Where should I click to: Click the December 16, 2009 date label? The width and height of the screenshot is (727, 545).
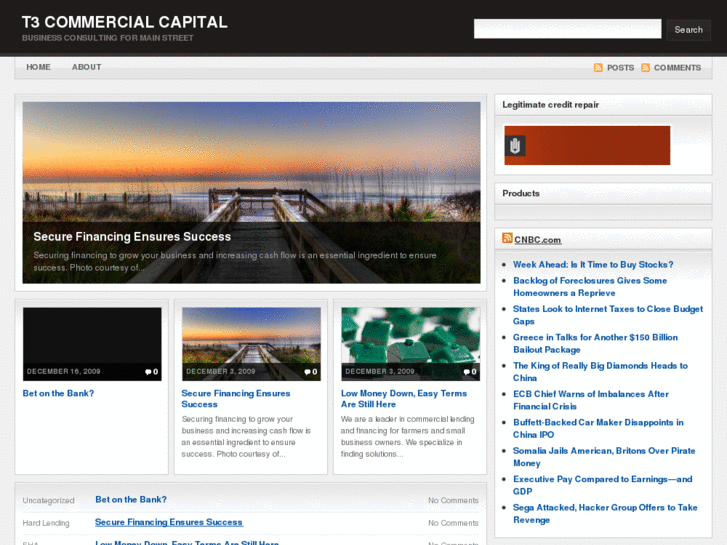pyautogui.click(x=64, y=372)
